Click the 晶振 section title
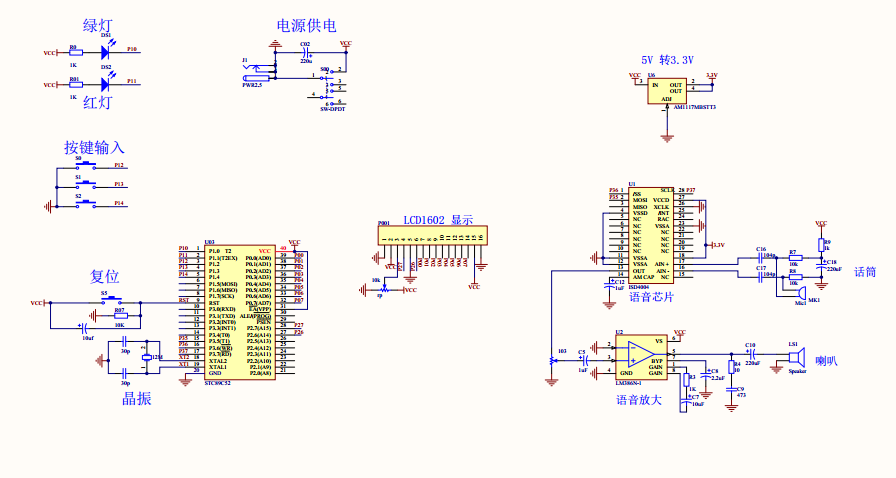This screenshot has height=478, width=896. click(137, 399)
